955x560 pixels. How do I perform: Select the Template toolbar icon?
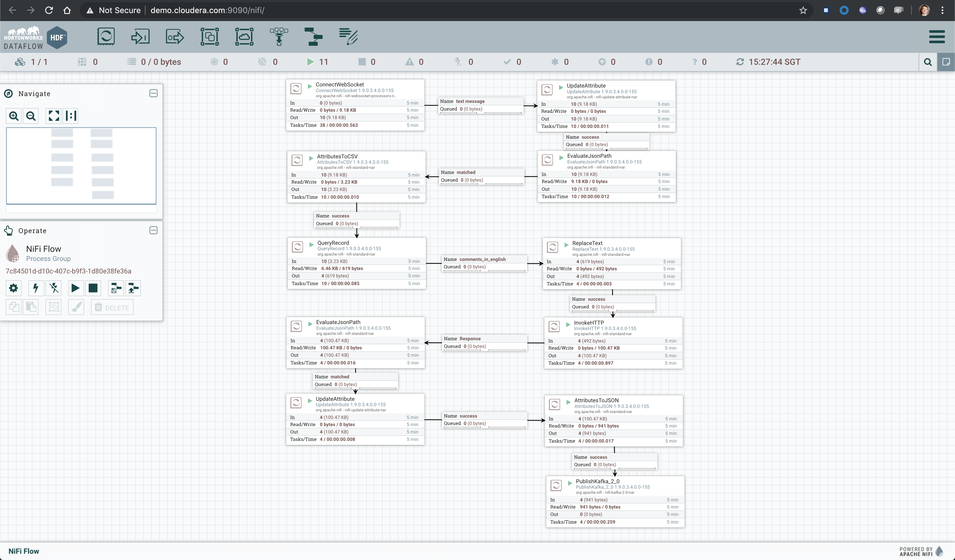tap(314, 37)
